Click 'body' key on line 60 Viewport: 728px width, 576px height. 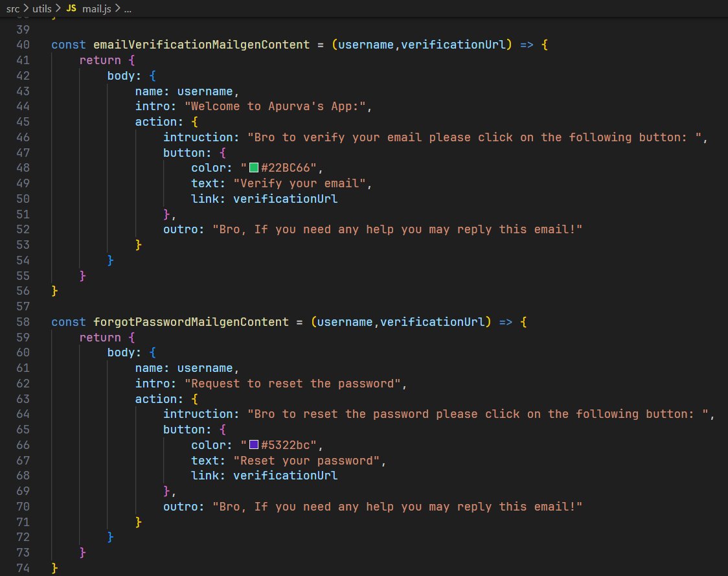pos(120,352)
